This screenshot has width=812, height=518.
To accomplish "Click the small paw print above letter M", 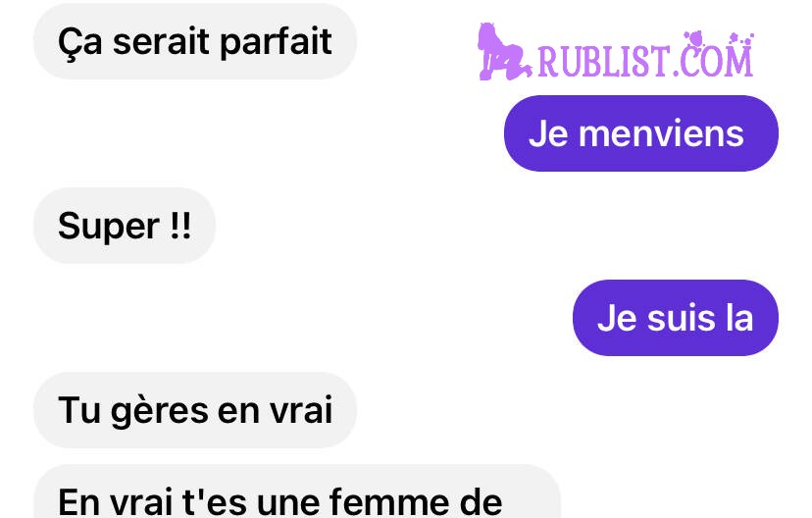I will pos(741,39).
